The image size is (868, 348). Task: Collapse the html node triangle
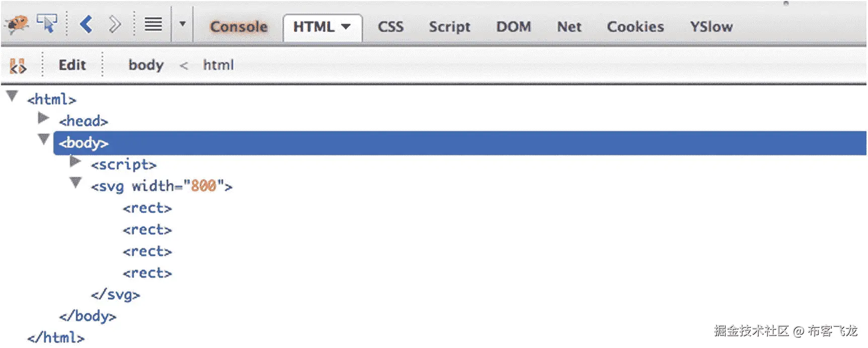(11, 96)
